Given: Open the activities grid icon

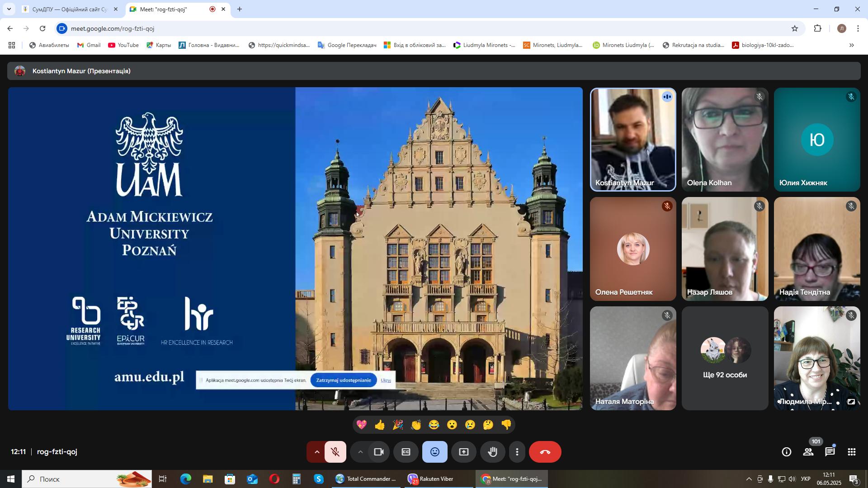Looking at the screenshot, I should tap(852, 452).
